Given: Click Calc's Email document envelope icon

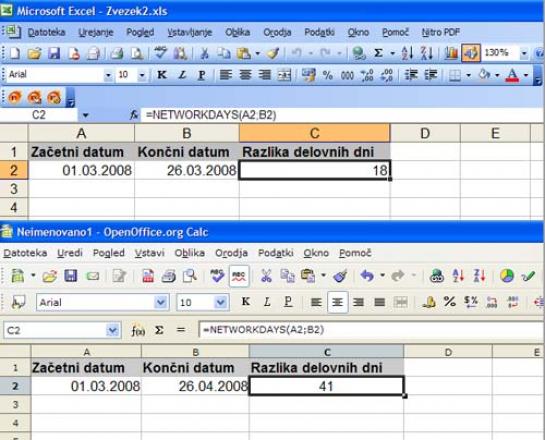Looking at the screenshot, I should (92, 276).
